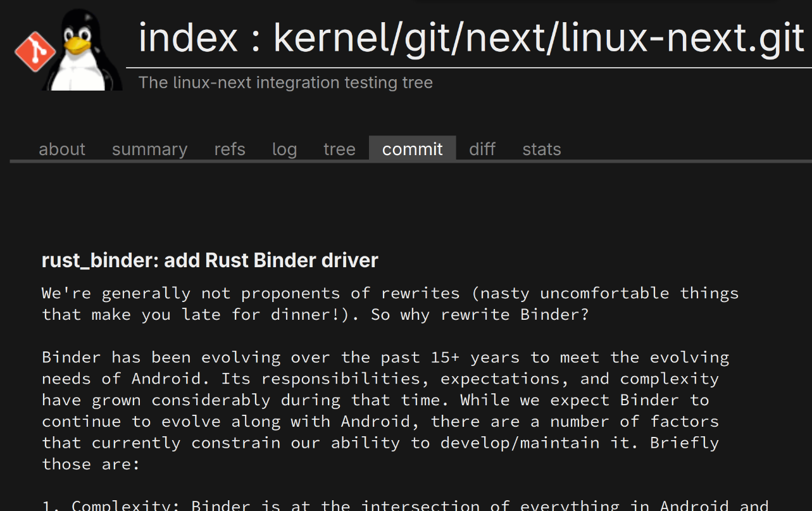View the log tab
This screenshot has height=511, width=812.
284,149
